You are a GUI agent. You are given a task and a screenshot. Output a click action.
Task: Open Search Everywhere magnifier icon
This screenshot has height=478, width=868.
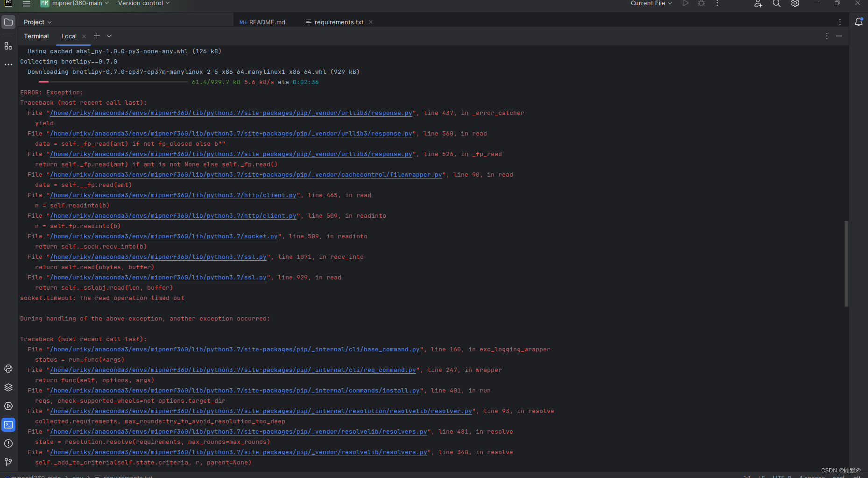(x=776, y=3)
